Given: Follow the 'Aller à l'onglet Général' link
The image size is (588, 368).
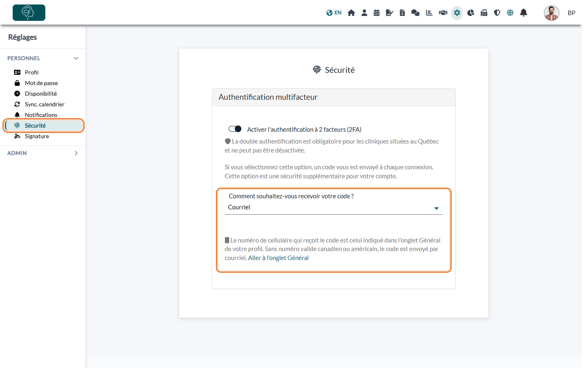Looking at the screenshot, I should [278, 258].
